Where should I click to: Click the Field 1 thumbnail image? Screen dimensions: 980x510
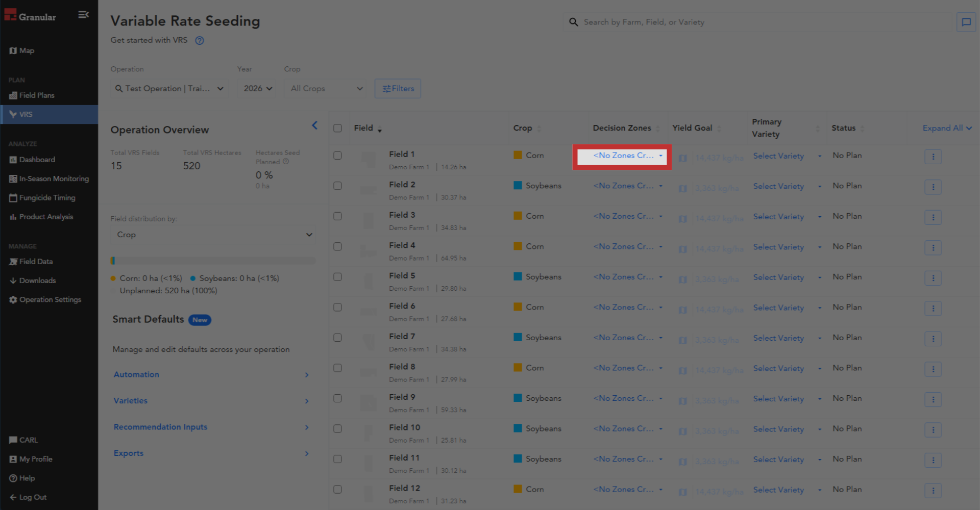pos(368,160)
